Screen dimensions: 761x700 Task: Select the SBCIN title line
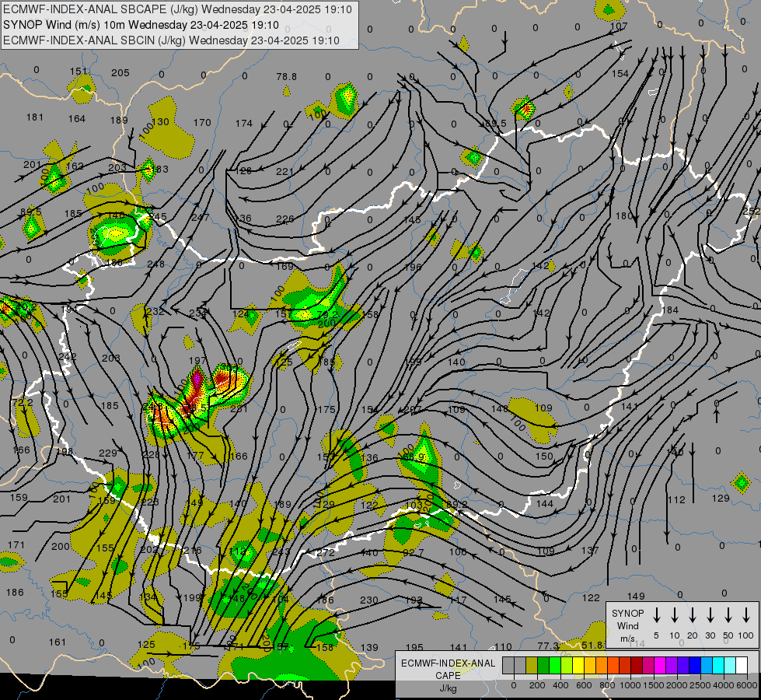171,40
